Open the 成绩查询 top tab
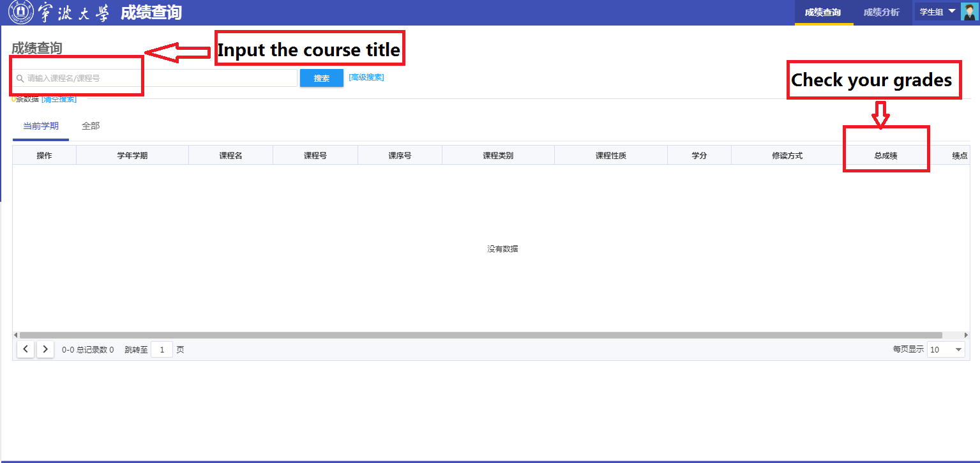This screenshot has width=980, height=463. coord(823,12)
